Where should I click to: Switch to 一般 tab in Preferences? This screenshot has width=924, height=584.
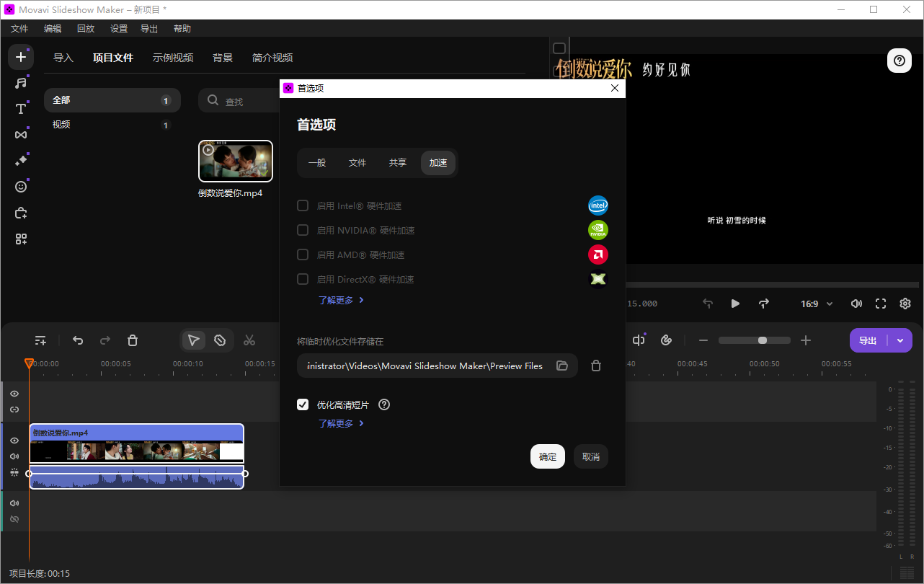click(x=317, y=163)
